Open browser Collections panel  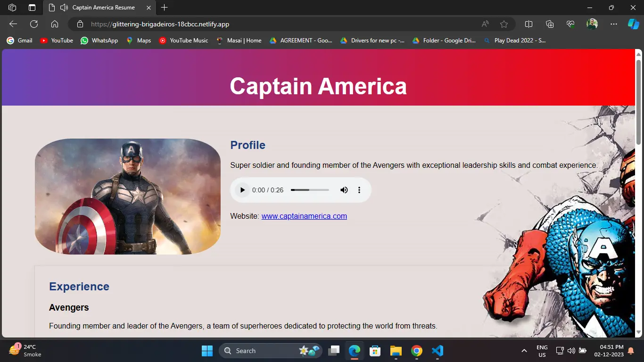point(550,24)
